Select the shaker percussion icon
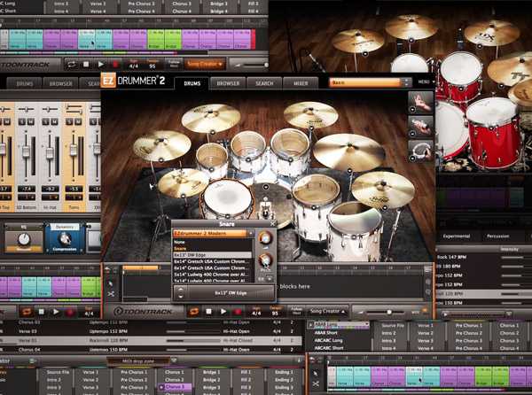Screen dimensions: 532x395 click(420, 127)
